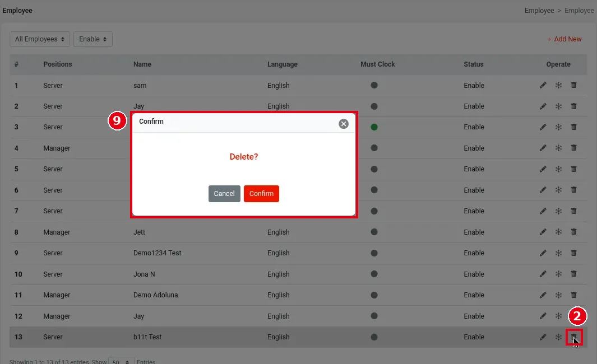597x364 pixels.
Task: Toggle the Must Clock dot for Demo Adoluna
Action: coord(374,295)
